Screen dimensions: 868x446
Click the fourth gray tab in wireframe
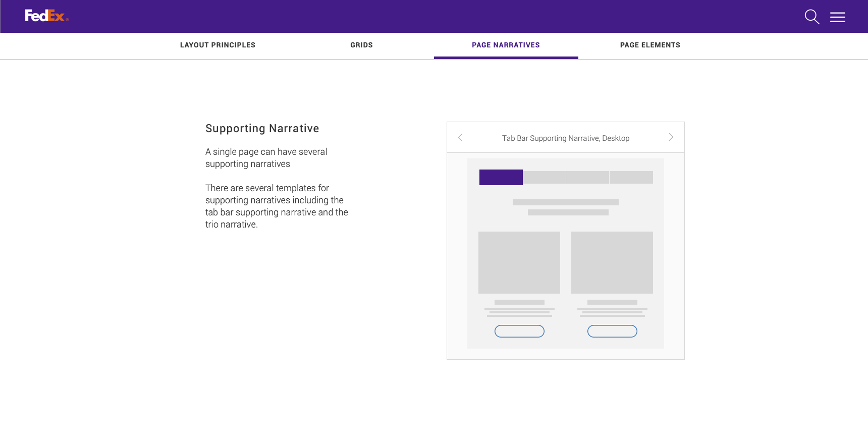pos(631,178)
